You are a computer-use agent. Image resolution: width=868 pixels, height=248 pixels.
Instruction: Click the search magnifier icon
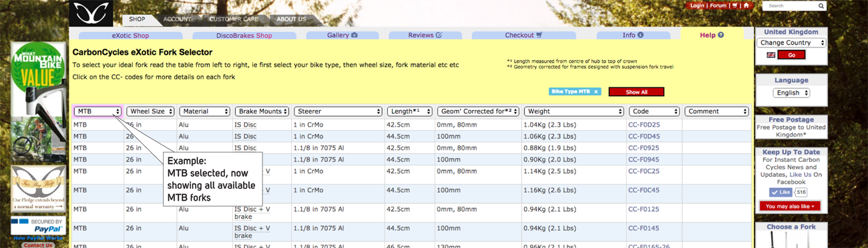pos(821,6)
